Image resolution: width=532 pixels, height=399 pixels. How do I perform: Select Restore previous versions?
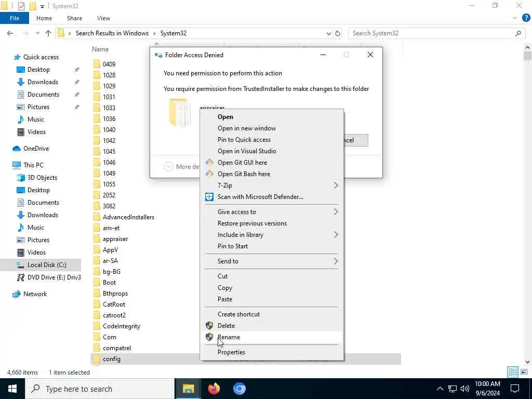(252, 223)
